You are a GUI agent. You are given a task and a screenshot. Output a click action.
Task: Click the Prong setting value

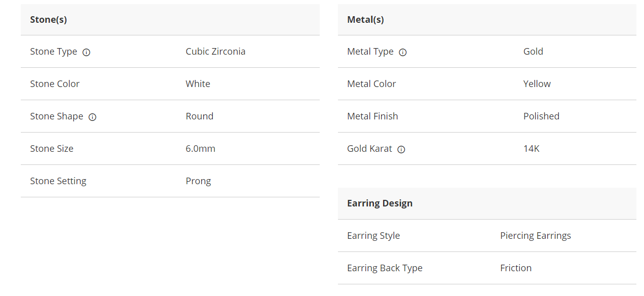pyautogui.click(x=198, y=181)
